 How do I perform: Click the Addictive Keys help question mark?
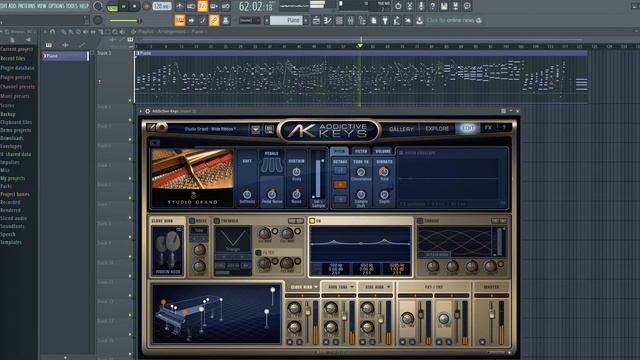pyautogui.click(x=504, y=128)
